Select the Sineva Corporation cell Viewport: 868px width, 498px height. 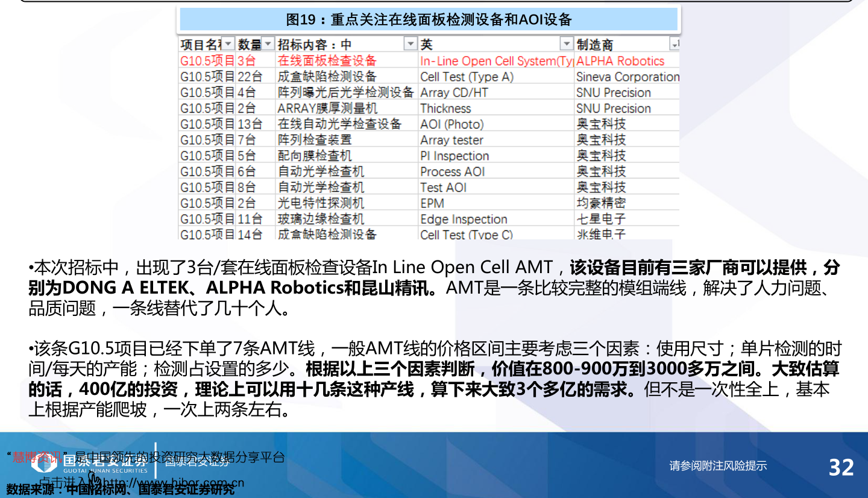click(627, 77)
